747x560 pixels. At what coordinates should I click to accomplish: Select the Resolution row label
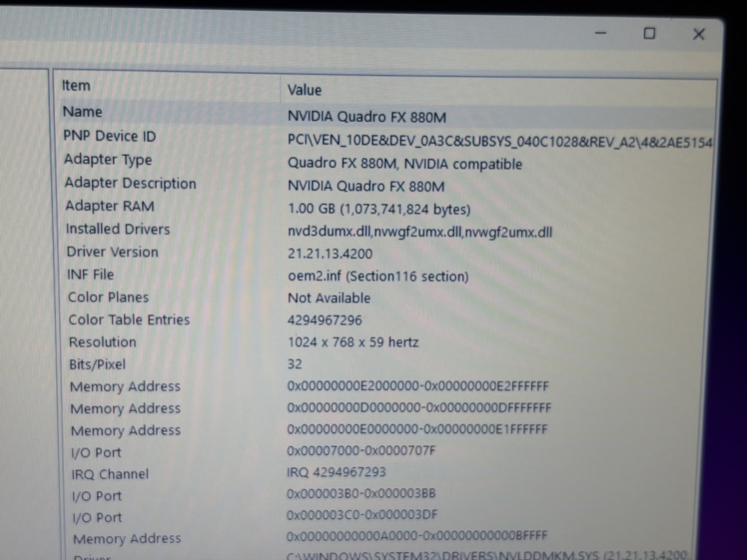click(103, 342)
